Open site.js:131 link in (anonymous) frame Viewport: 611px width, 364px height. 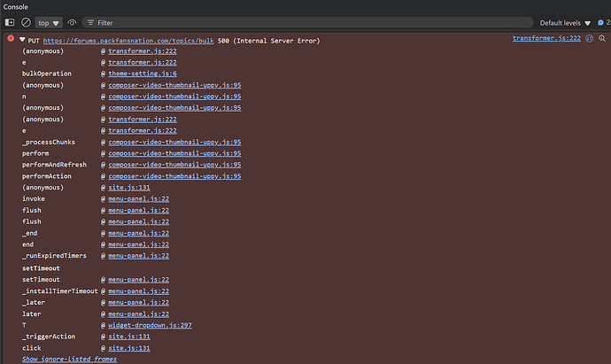[x=129, y=188]
